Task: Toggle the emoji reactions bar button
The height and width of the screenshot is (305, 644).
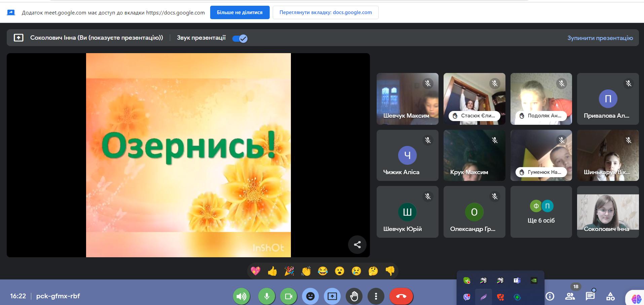Action: pyautogui.click(x=310, y=296)
